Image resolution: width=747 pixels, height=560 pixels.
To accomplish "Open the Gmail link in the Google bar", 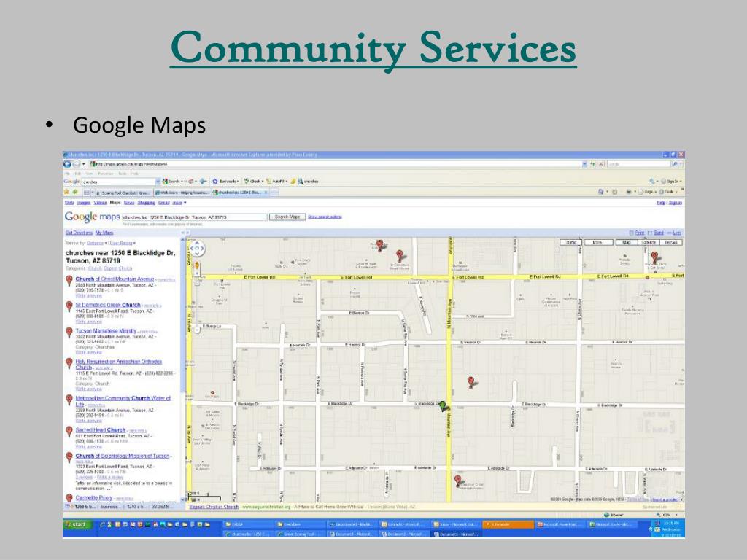I will (x=164, y=203).
